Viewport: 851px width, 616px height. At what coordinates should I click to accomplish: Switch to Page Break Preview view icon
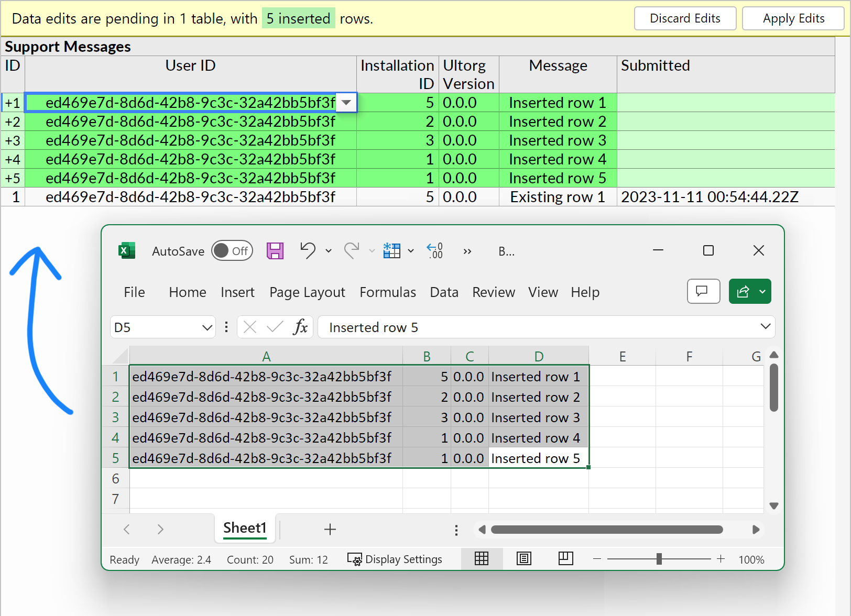tap(565, 558)
